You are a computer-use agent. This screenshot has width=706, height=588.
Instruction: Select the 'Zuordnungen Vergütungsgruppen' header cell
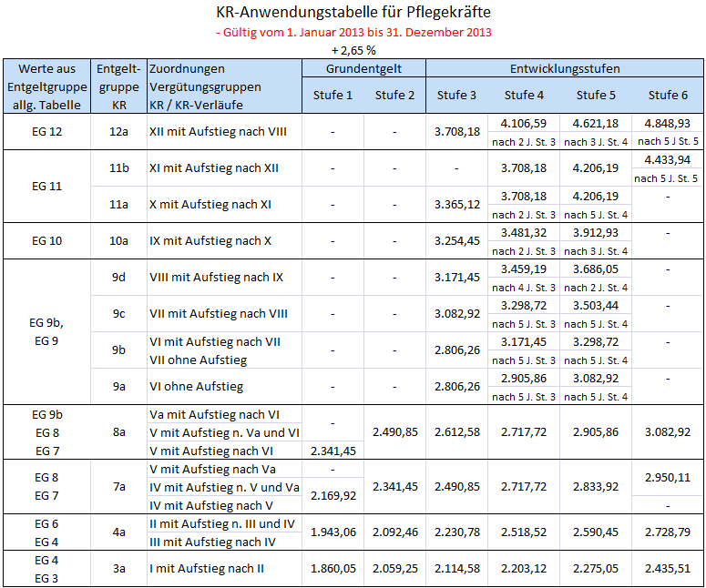click(224, 86)
